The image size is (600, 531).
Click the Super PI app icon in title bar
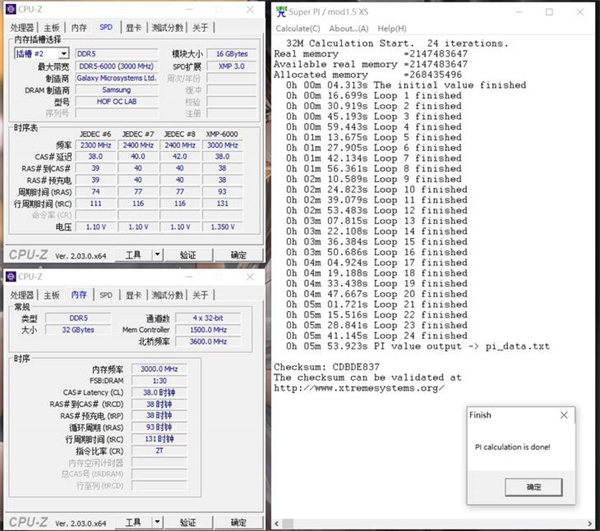coord(281,11)
